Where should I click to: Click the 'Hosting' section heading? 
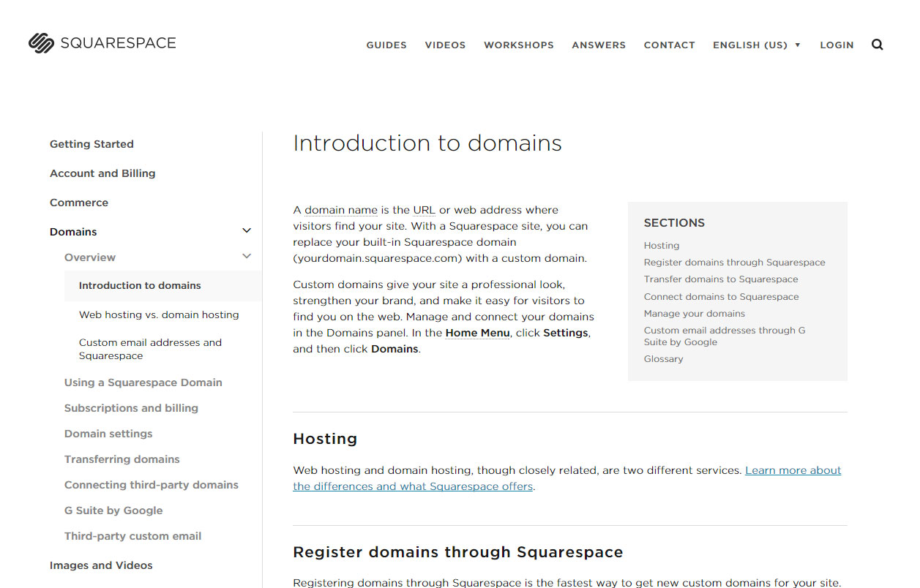pos(325,439)
